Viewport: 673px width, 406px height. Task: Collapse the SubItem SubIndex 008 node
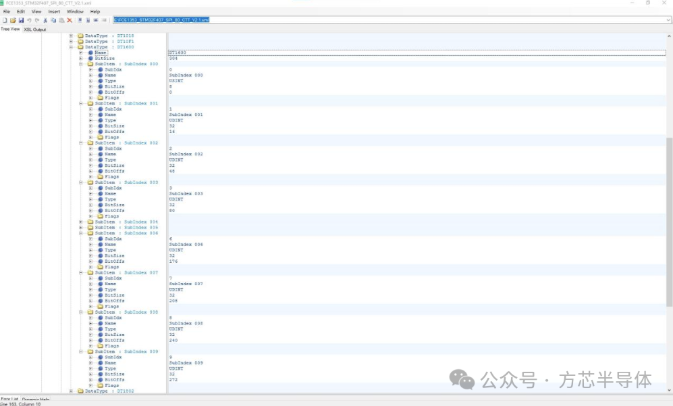(81, 312)
